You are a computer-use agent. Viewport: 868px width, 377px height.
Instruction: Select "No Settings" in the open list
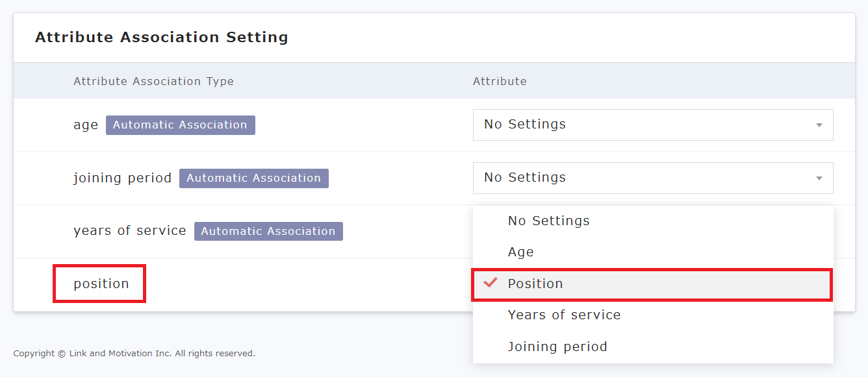548,221
